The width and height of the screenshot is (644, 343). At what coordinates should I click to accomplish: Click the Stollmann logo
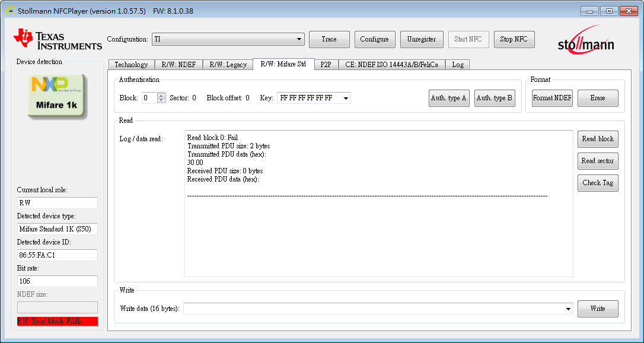pyautogui.click(x=586, y=39)
